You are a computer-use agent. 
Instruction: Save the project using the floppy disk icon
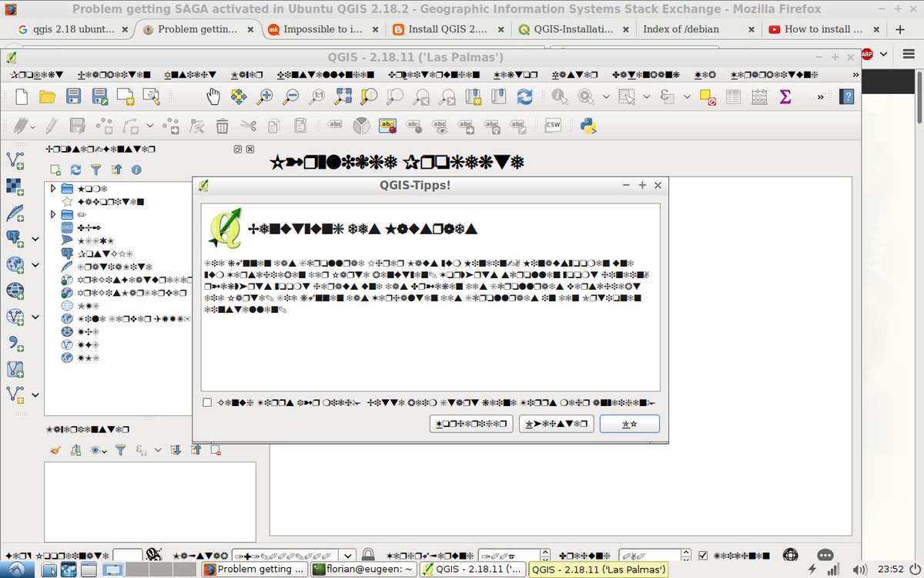73,96
